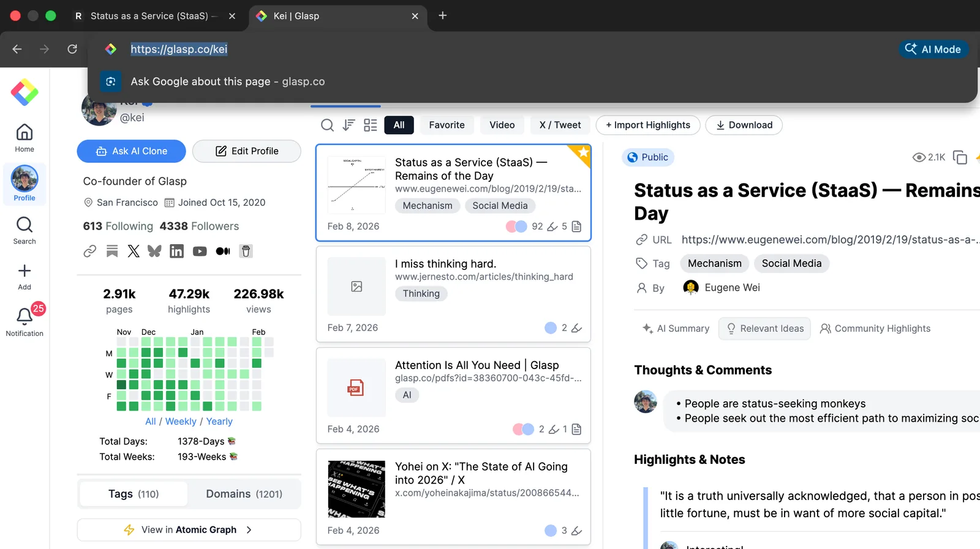The height and width of the screenshot is (549, 980).
Task: Open the Medium profile icon
Action: pos(223,251)
